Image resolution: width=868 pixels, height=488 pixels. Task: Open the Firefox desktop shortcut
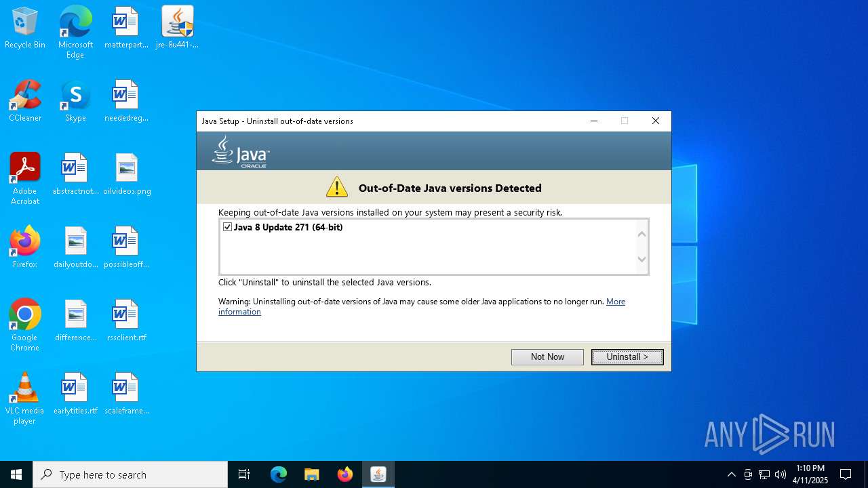(25, 248)
